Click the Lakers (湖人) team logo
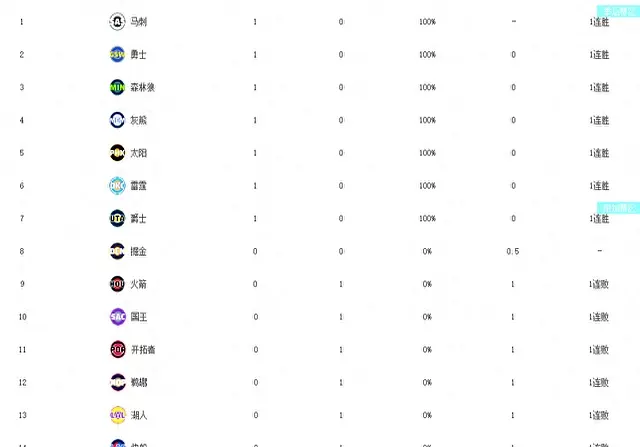Image resolution: width=640 pixels, height=447 pixels. pyautogui.click(x=117, y=415)
